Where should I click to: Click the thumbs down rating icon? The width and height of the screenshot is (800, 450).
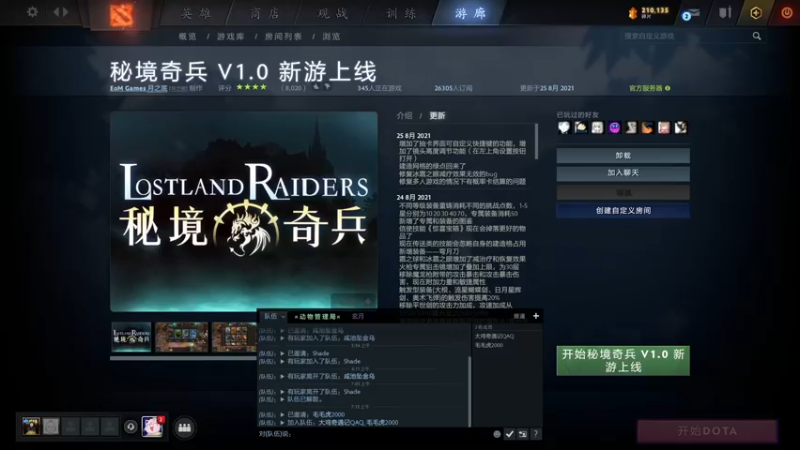327,87
